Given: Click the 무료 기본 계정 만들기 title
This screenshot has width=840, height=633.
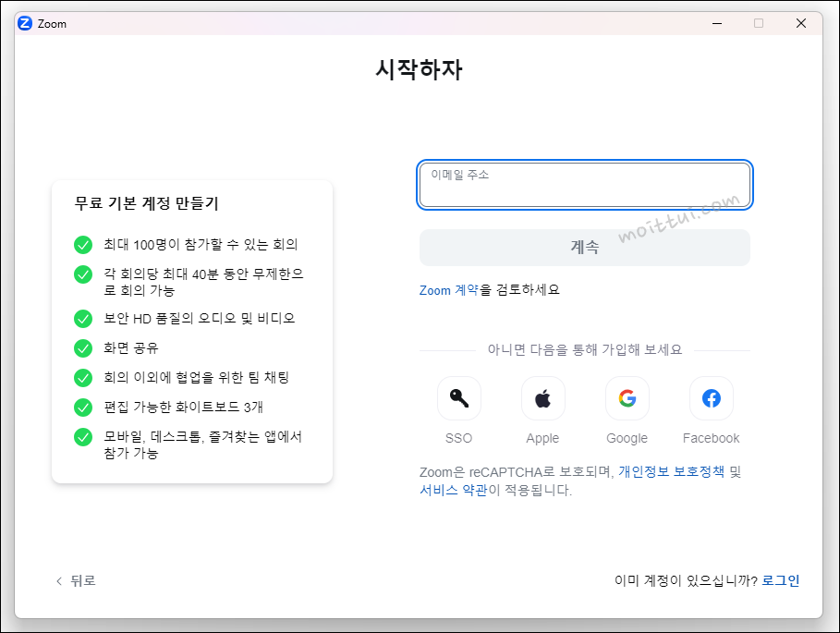Looking at the screenshot, I should 146,203.
